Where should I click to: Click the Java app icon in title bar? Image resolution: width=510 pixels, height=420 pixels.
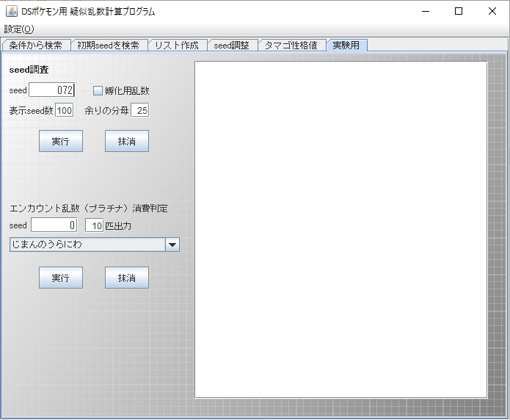pos(12,11)
